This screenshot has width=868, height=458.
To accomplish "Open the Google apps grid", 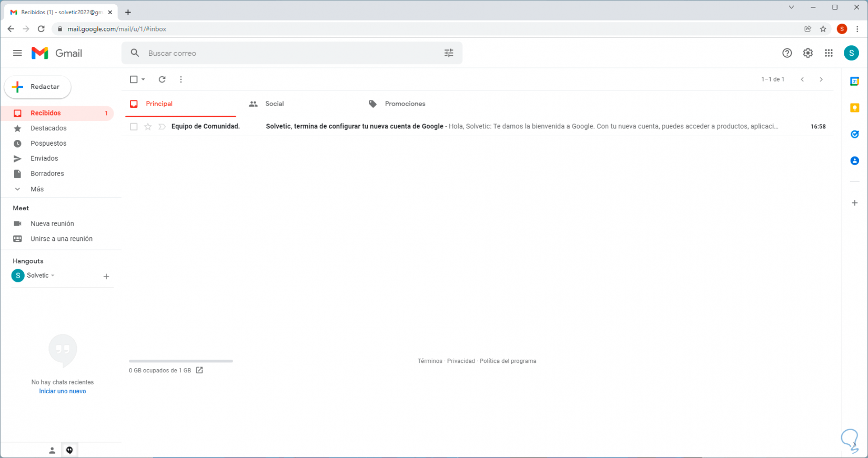I will click(829, 53).
